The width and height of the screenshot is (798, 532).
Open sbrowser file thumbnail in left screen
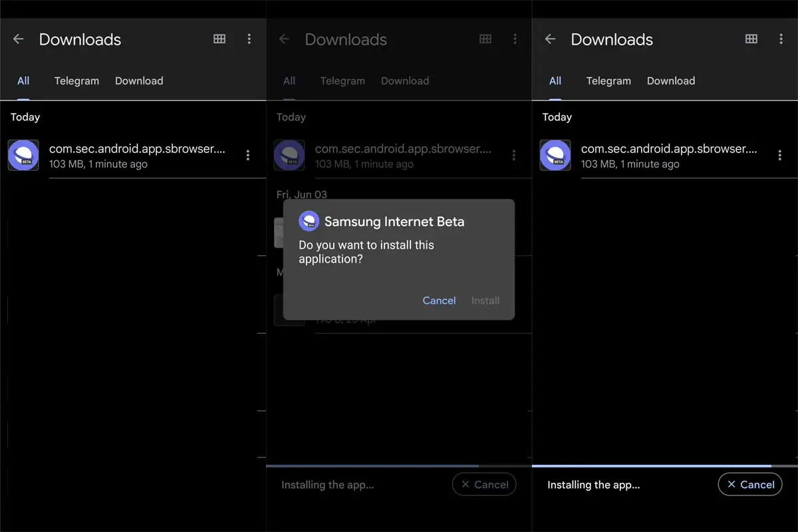coord(23,156)
